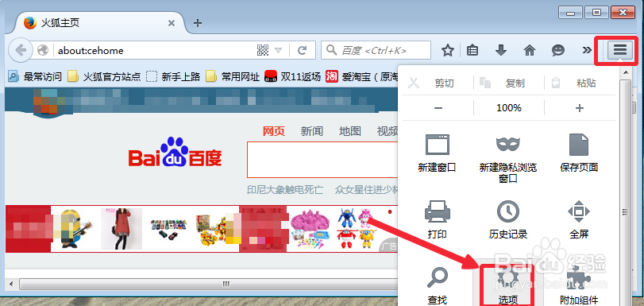Viewport: 644px width, 306px height.
Task: Select 地图 tab on Baidu
Action: tap(350, 131)
